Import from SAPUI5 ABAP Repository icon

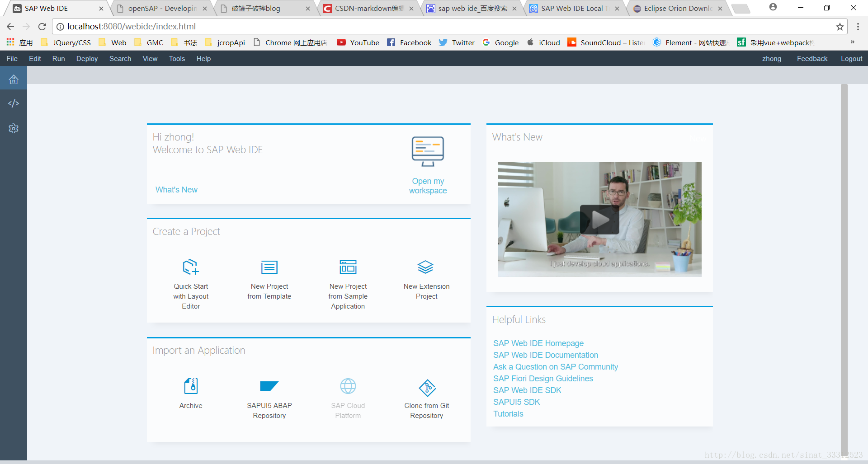(x=269, y=386)
